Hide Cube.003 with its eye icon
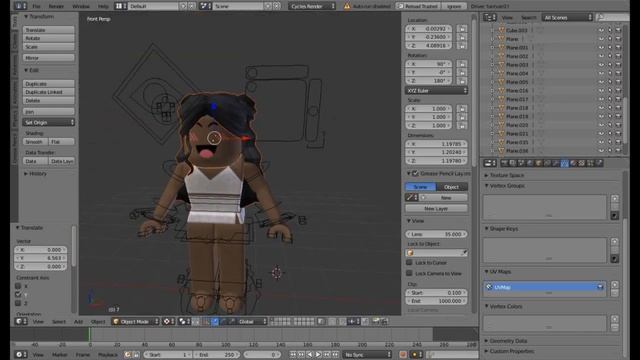 601,30
